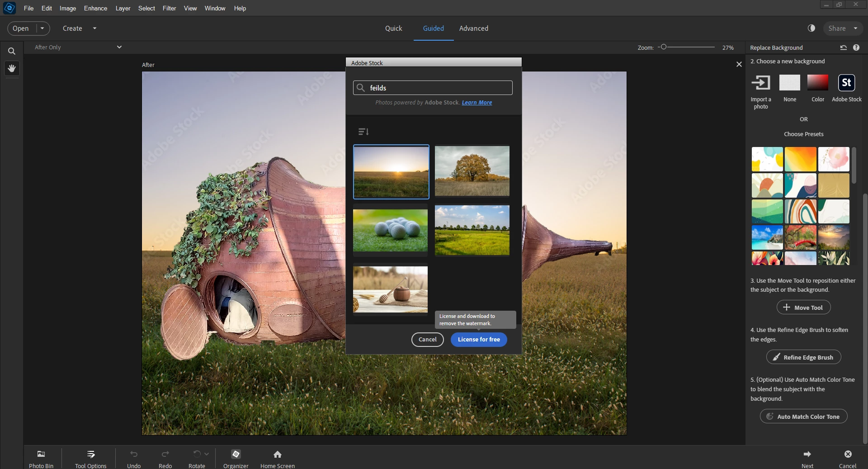Screen dimensions: 868x469
Task: Adjust the Zoom slider handle
Action: pyautogui.click(x=664, y=47)
